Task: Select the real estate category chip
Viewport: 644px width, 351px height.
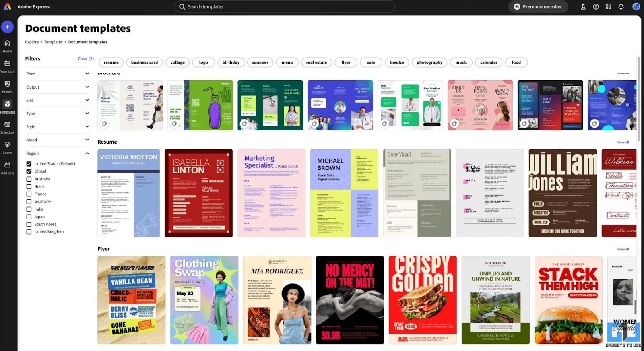Action: [x=316, y=62]
